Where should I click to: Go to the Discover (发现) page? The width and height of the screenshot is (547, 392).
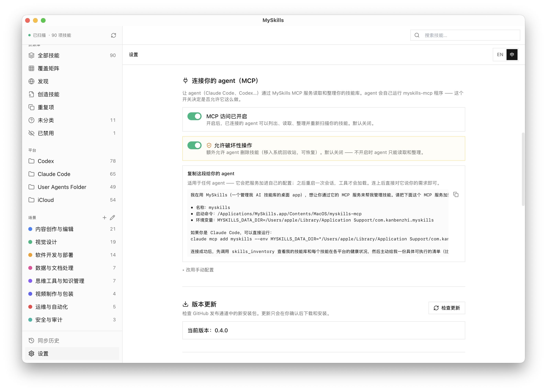pos(72,82)
